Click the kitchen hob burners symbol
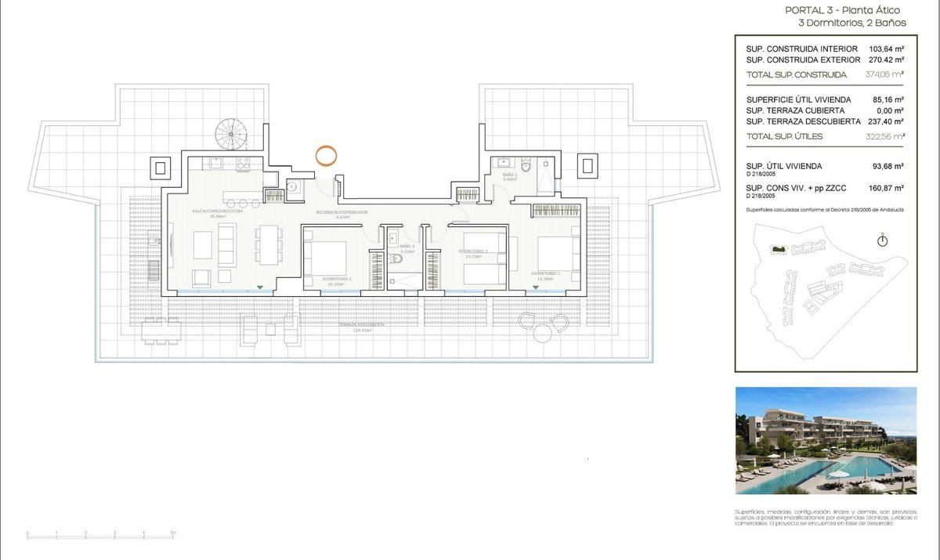Image resolution: width=940 pixels, height=560 pixels. pyautogui.click(x=243, y=164)
